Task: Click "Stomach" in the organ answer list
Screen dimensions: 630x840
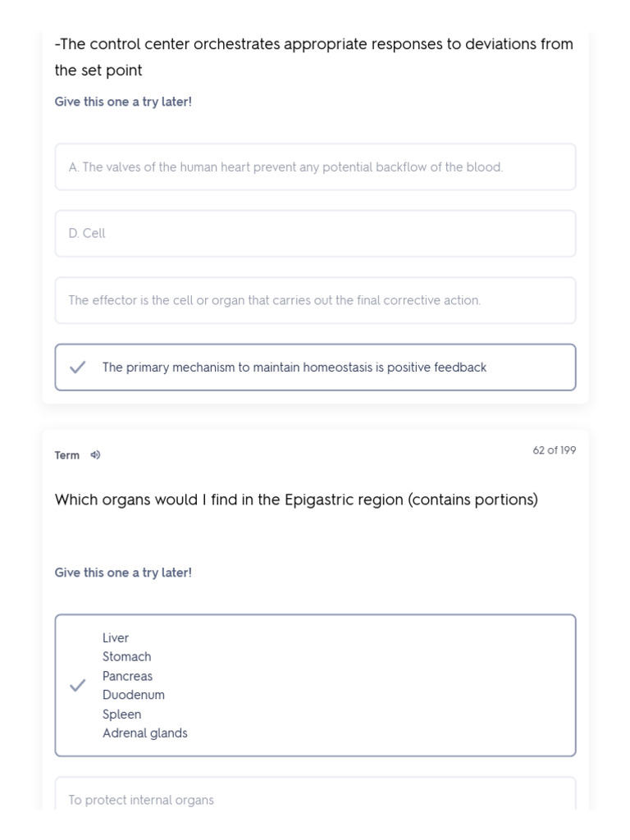Action: 127,657
